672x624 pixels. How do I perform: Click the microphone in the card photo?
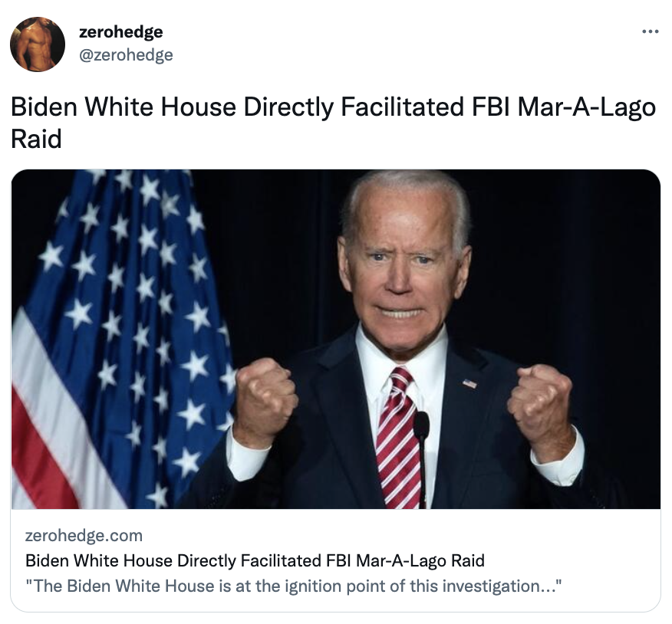[x=421, y=458]
